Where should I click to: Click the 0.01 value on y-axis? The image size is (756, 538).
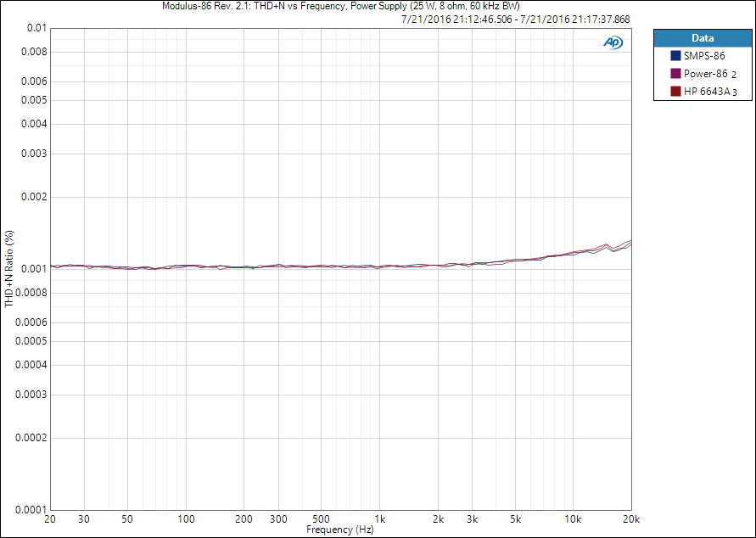[x=36, y=28]
